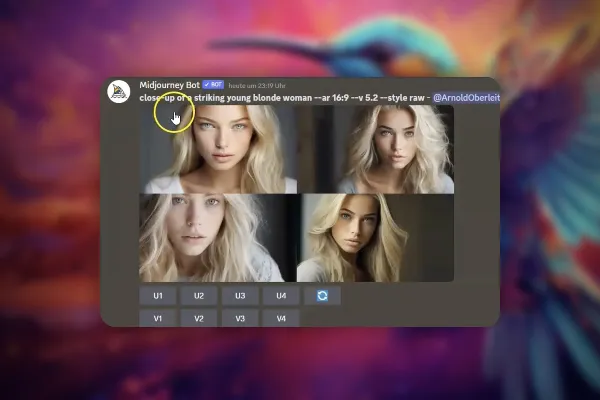Viewport: 600px width, 400px height.
Task: Click the re-roll refresh icon button
Action: pos(322,296)
